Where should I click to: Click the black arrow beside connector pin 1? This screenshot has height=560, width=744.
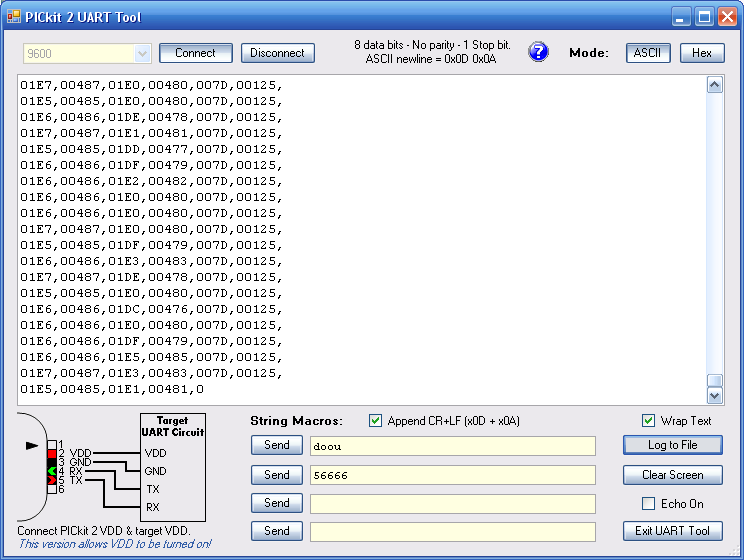point(31,446)
